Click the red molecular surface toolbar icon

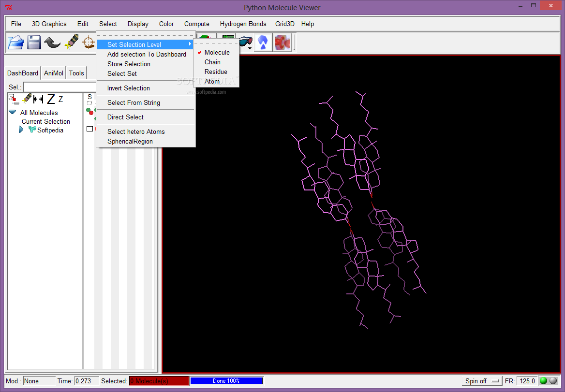click(x=282, y=43)
